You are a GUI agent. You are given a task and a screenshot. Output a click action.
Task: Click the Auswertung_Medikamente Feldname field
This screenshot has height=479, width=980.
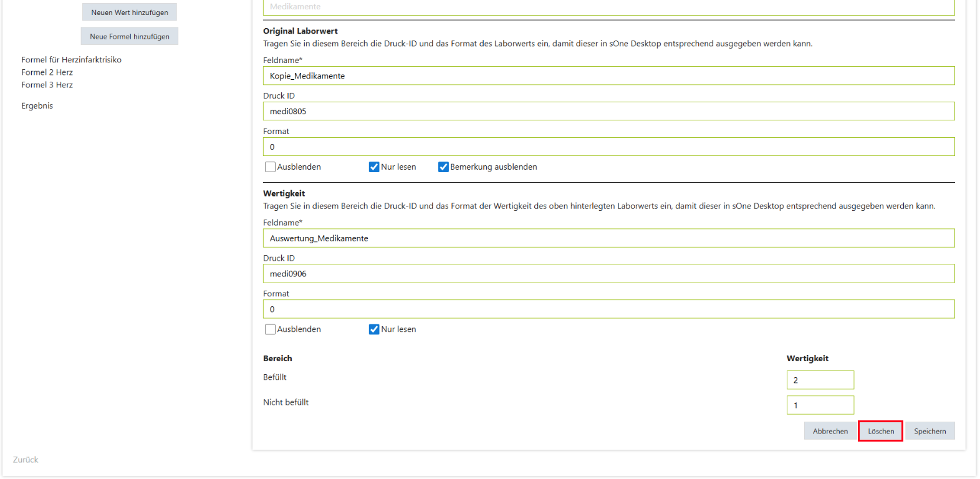coord(608,238)
